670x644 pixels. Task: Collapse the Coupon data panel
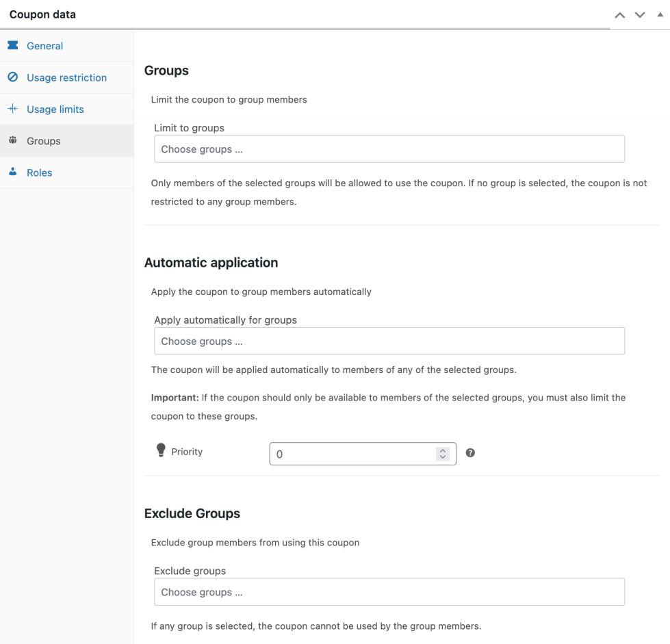pyautogui.click(x=660, y=14)
